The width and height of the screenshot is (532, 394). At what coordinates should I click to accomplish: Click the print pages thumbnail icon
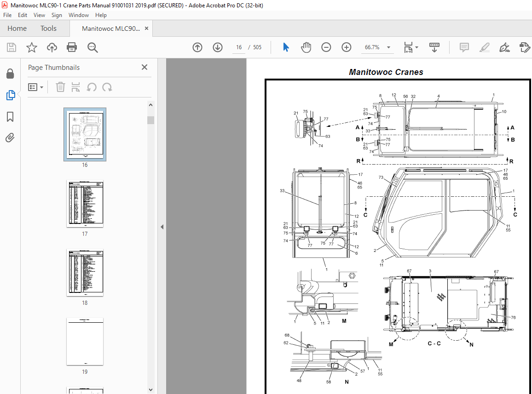75,87
